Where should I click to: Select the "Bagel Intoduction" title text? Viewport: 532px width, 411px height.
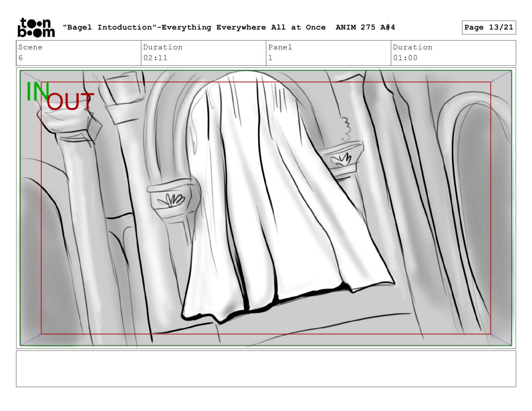pos(110,28)
